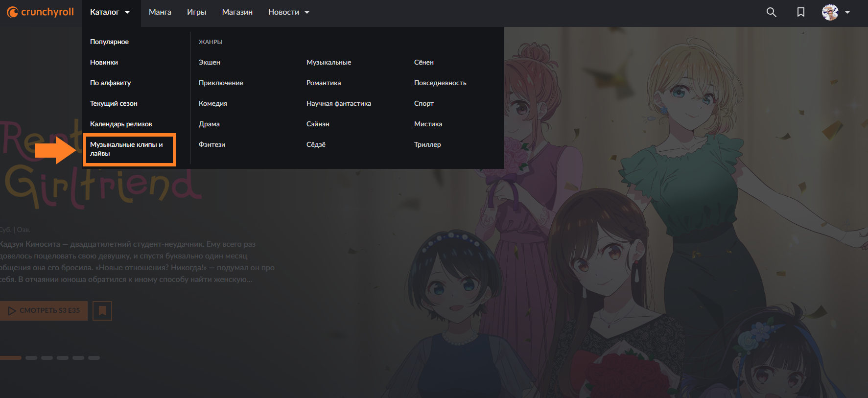868x398 pixels.
Task: Expand the Новости dropdown
Action: (x=289, y=12)
